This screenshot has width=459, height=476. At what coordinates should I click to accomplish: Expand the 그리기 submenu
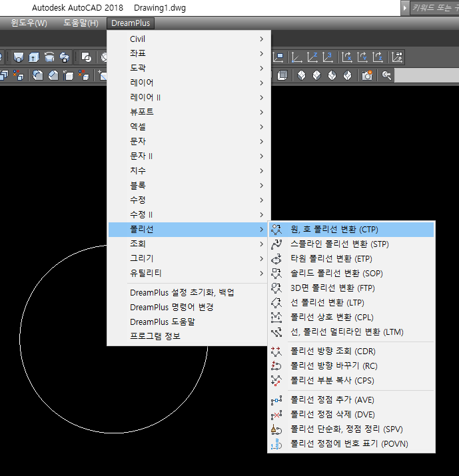pyautogui.click(x=189, y=258)
